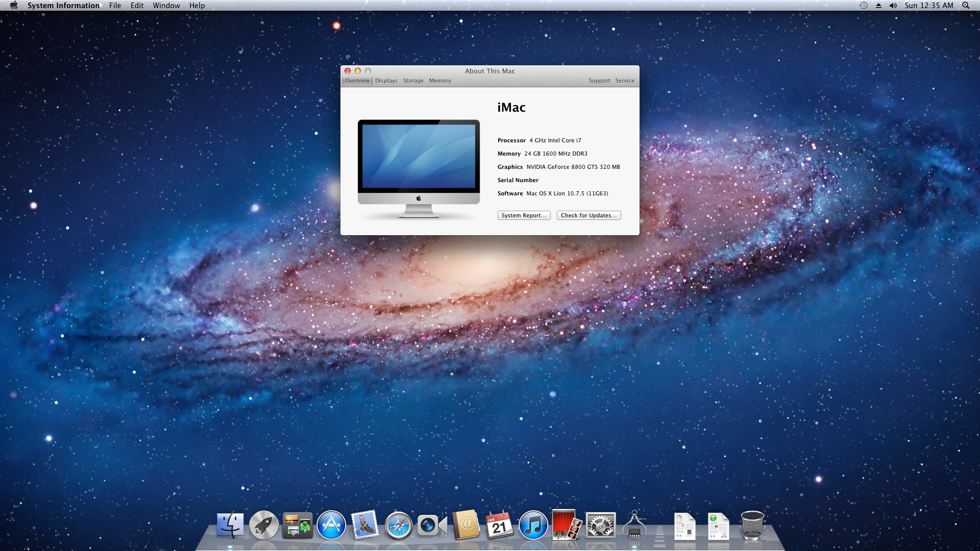Open Mail stamp icon in dock
This screenshot has height=551, width=980.
pyautogui.click(x=365, y=525)
